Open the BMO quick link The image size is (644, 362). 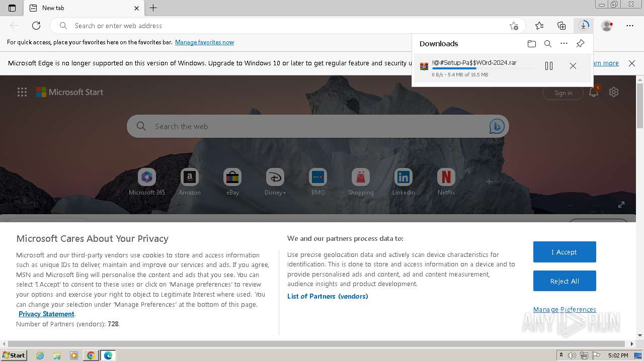click(x=318, y=182)
